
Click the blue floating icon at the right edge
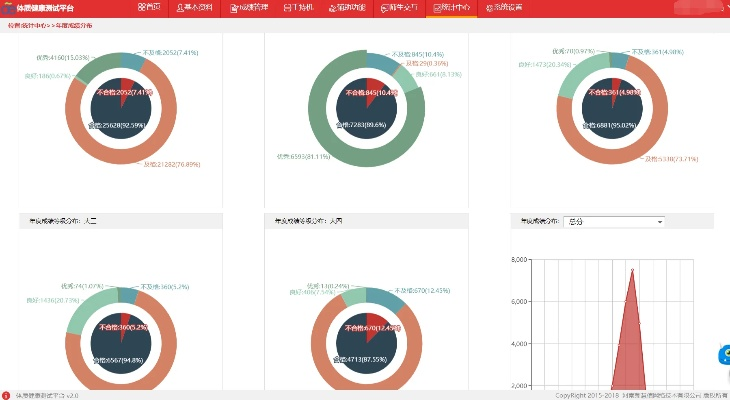coord(724,356)
